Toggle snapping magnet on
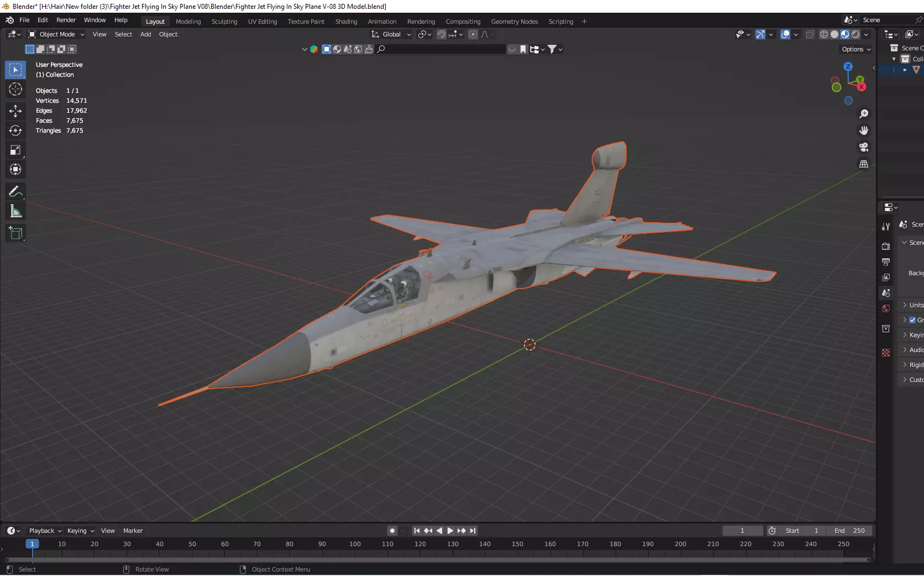The width and height of the screenshot is (924, 576). click(x=442, y=34)
